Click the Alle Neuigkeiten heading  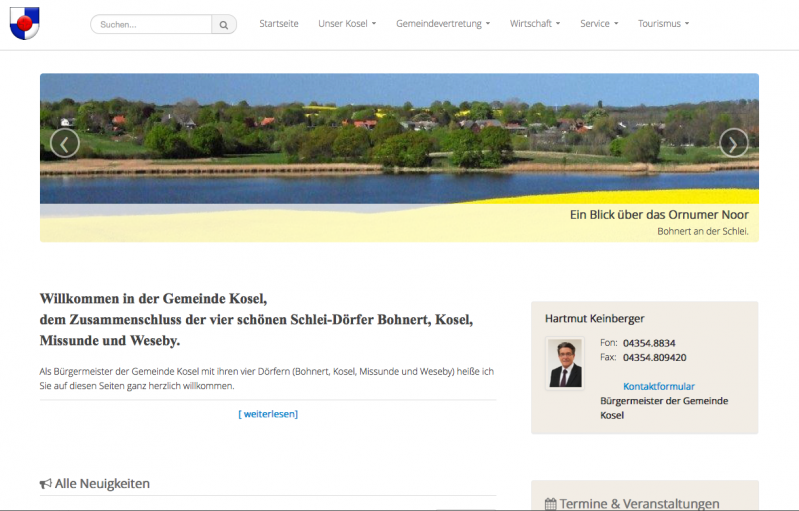102,484
